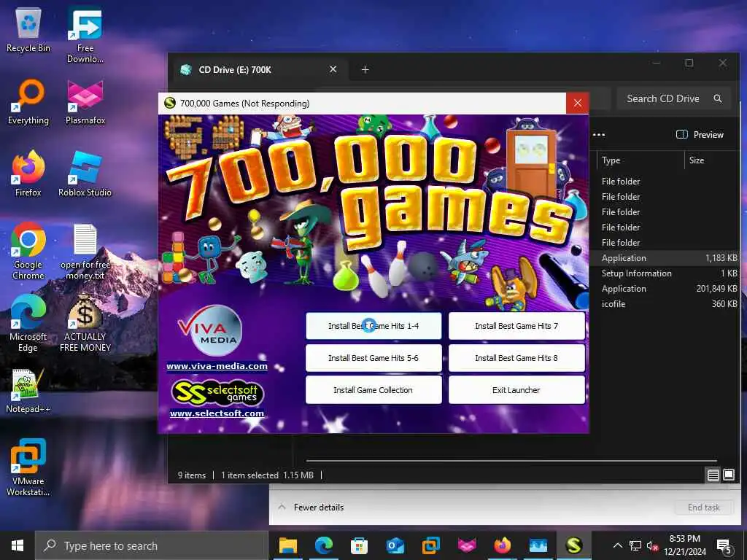The width and height of the screenshot is (747, 560).
Task: Add a new Explorer tab
Action: 365,69
